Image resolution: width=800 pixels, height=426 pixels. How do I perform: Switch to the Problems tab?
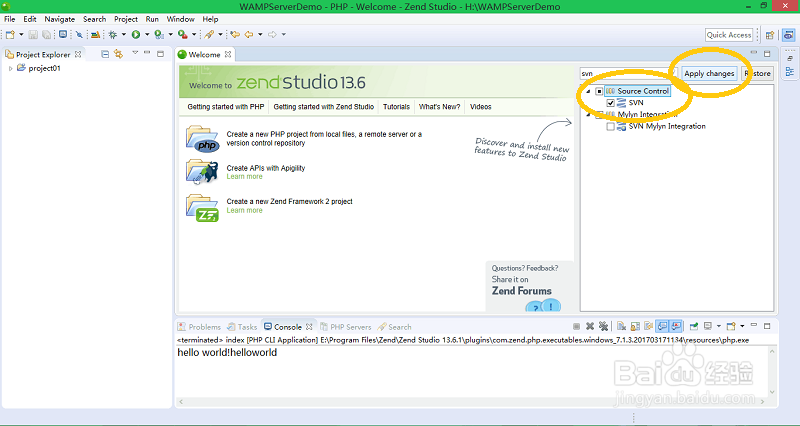click(x=199, y=327)
